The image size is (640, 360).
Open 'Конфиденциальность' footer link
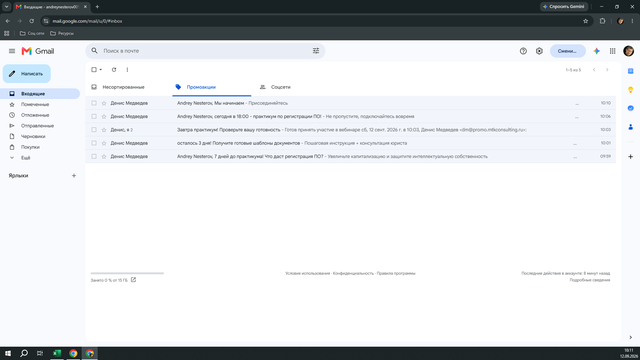353,273
